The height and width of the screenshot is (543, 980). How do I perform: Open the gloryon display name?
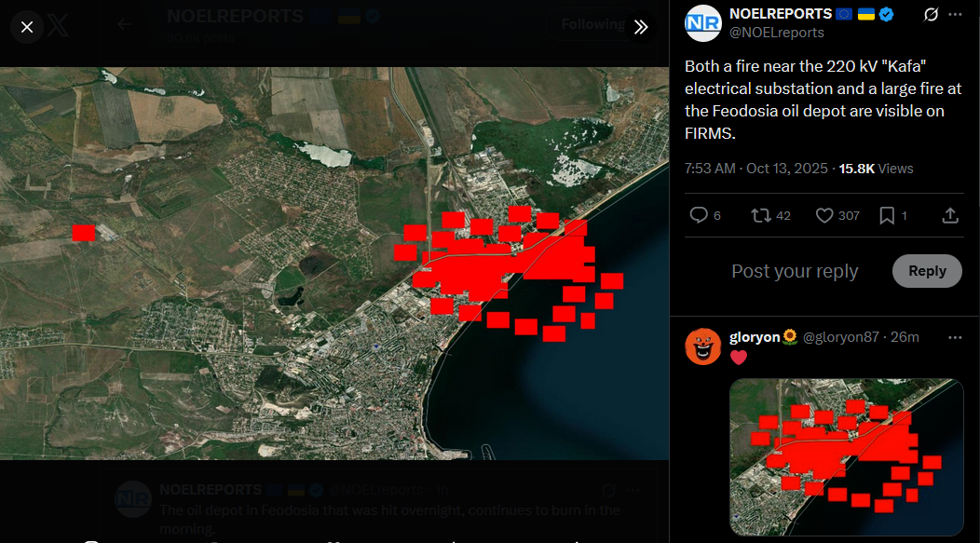755,337
